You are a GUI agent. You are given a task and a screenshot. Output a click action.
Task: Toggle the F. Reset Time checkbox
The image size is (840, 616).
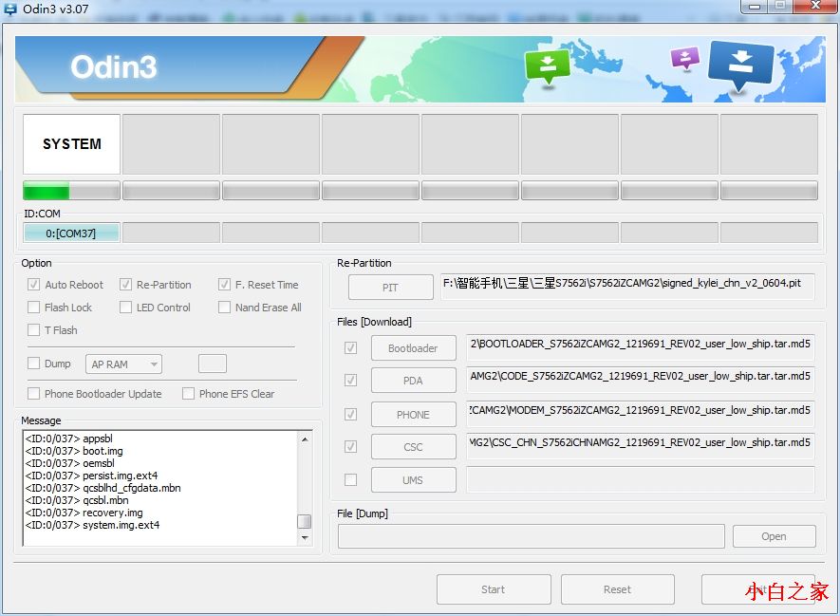point(224,285)
